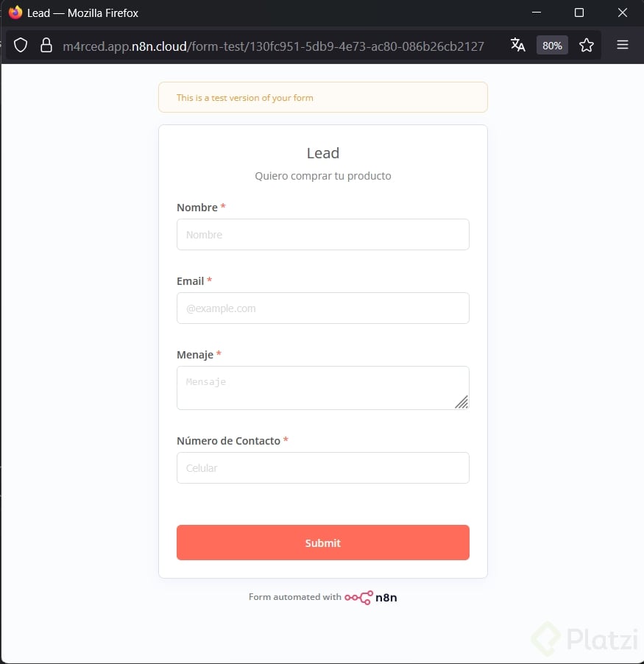Focus the Nombre input field
Image resolution: width=644 pixels, height=664 pixels.
[322, 235]
